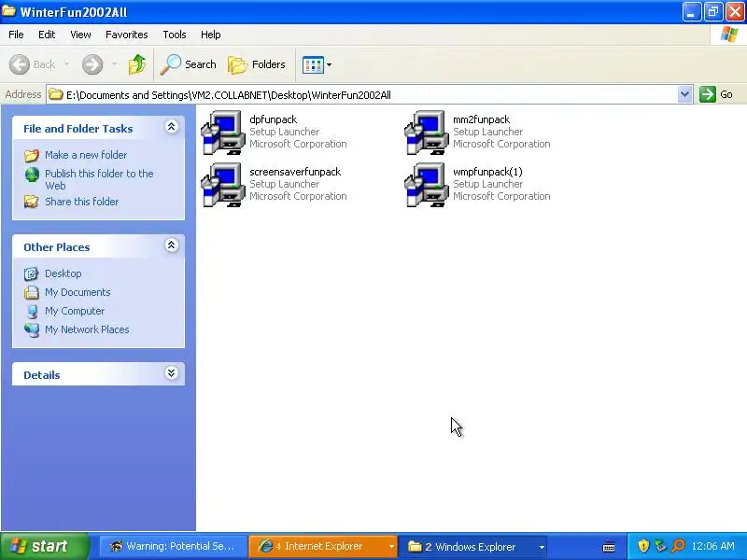Go to Desktop in Other Places
This screenshot has width=747, height=560.
click(x=63, y=273)
